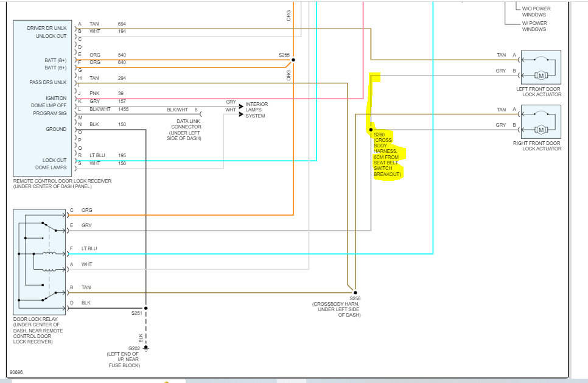Select the S258 splice dot

[x=355, y=293]
